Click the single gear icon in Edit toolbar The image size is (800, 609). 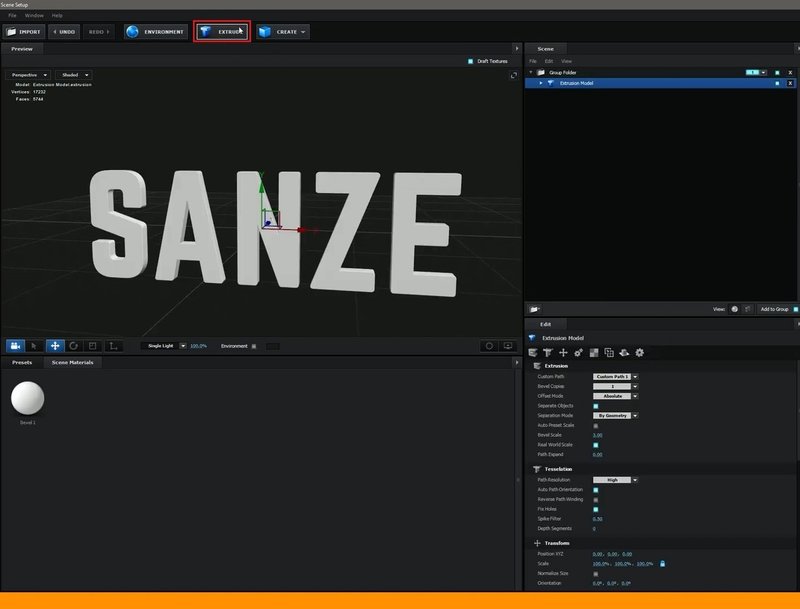pos(639,352)
